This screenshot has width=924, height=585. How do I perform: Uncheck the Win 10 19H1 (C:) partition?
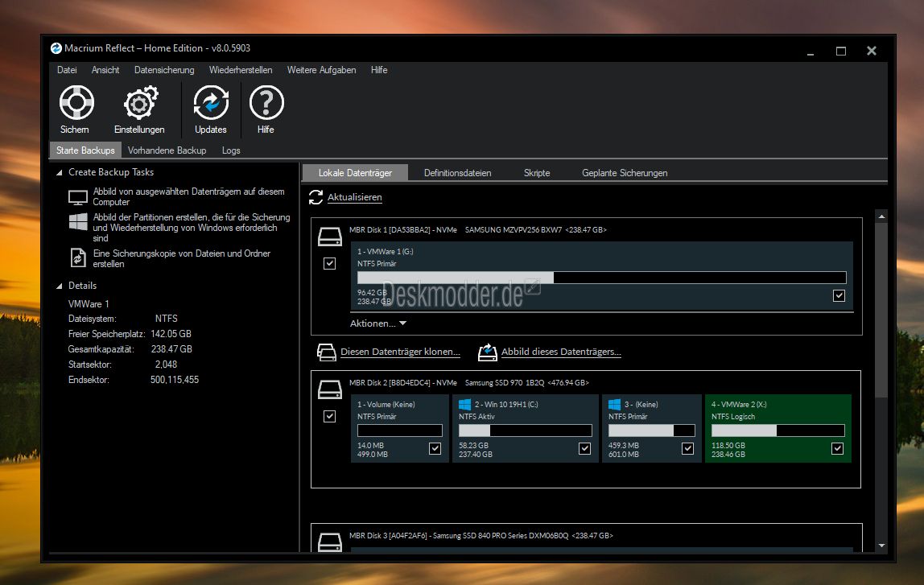[584, 449]
